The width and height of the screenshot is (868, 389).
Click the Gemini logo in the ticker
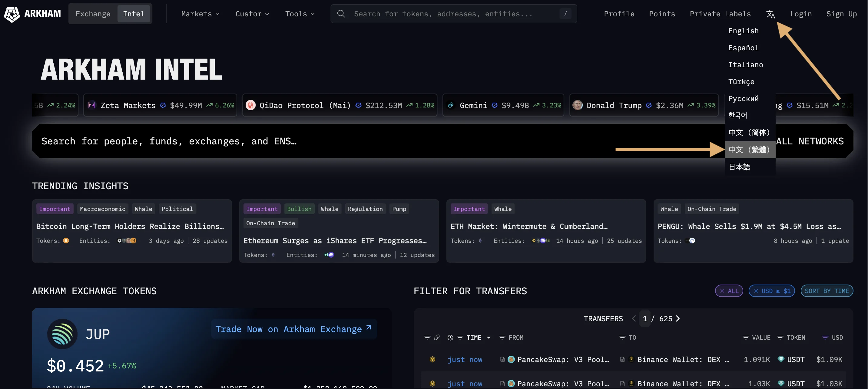point(451,105)
